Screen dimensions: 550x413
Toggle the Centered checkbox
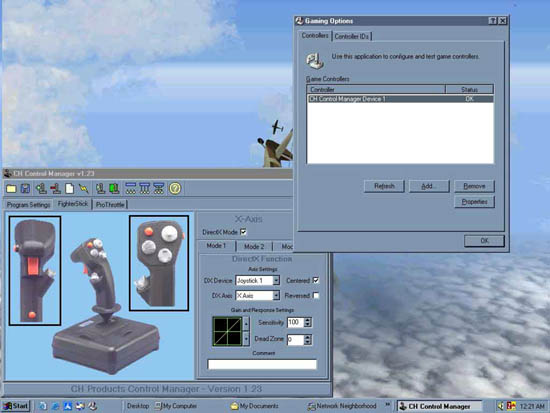pos(316,280)
